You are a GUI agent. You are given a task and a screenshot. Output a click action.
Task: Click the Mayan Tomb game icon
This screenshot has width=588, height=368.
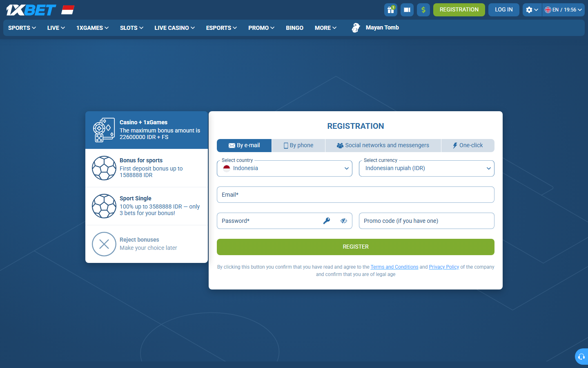point(356,28)
